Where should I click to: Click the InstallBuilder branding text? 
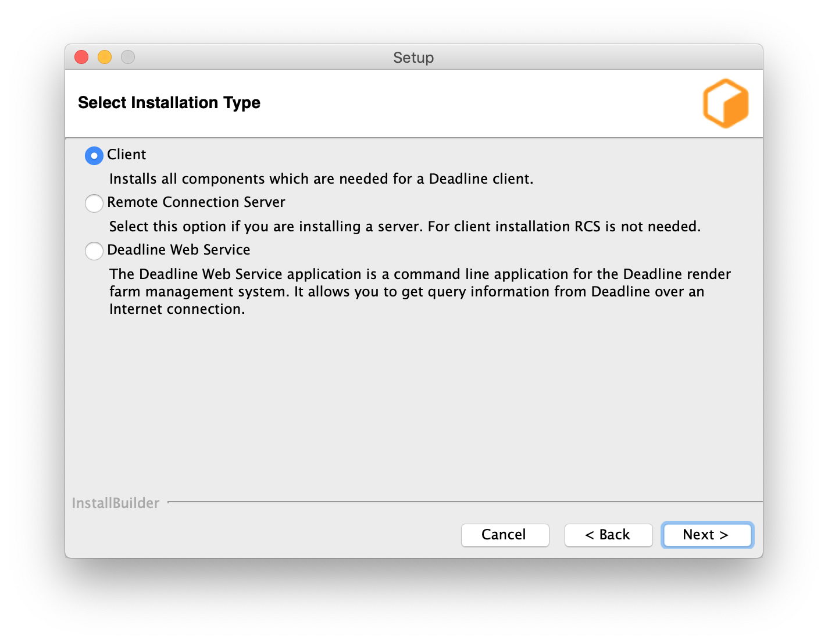[x=116, y=503]
